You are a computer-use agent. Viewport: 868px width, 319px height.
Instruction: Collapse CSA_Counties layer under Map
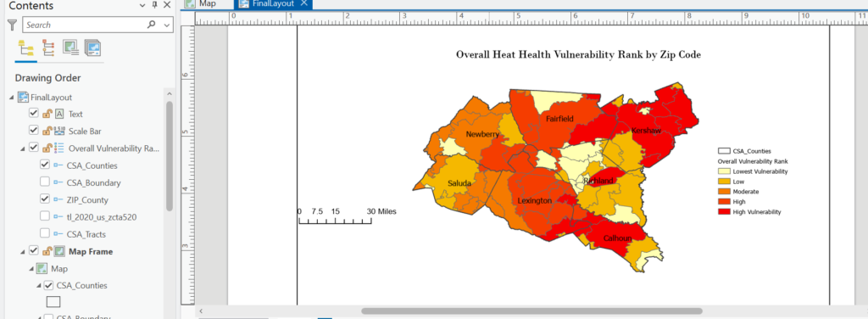pos(39,286)
